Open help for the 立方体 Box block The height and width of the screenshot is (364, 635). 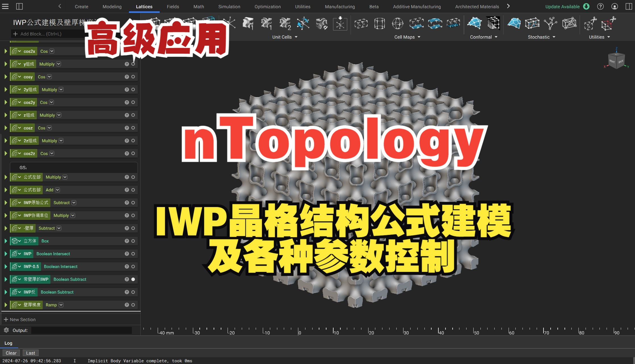click(x=127, y=241)
